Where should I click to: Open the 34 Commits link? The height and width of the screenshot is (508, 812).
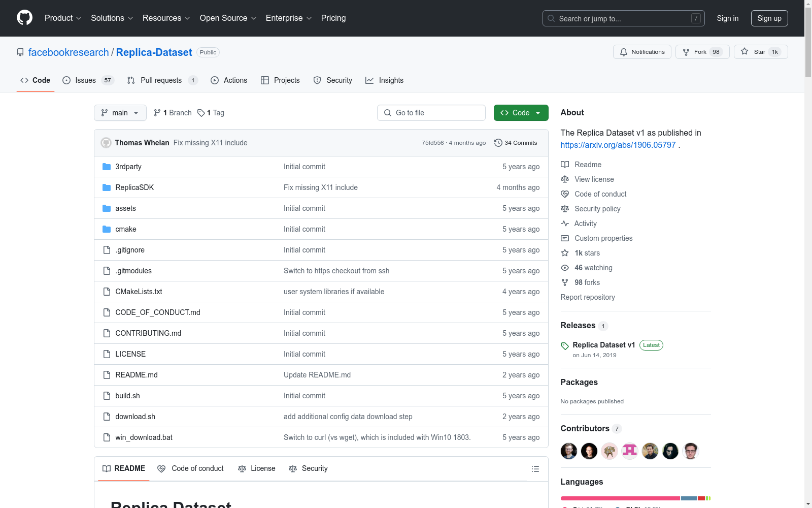coord(516,143)
